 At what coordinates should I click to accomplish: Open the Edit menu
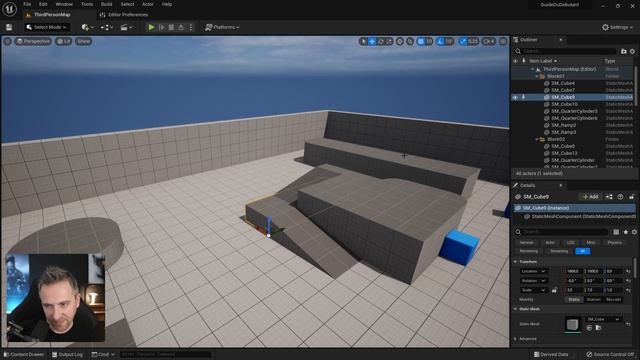43,4
